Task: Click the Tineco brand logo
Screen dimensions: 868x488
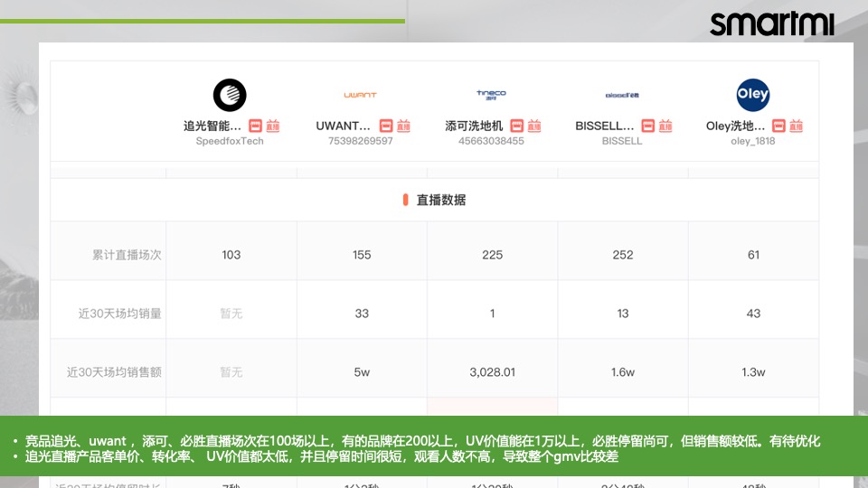Action: pos(492,95)
